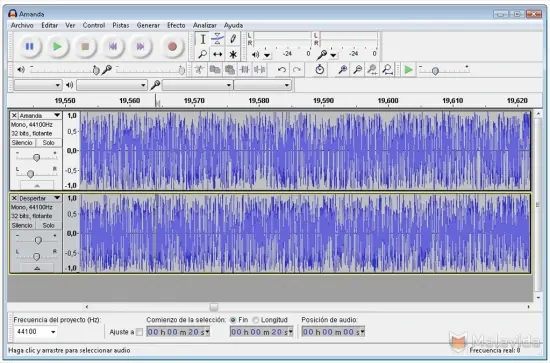Select the Time Shift tool
550x363 pixels.
(217, 54)
